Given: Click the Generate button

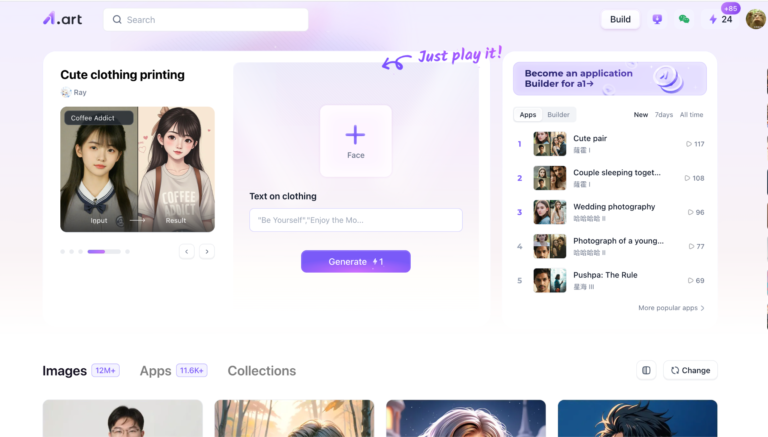Looking at the screenshot, I should coord(356,262).
